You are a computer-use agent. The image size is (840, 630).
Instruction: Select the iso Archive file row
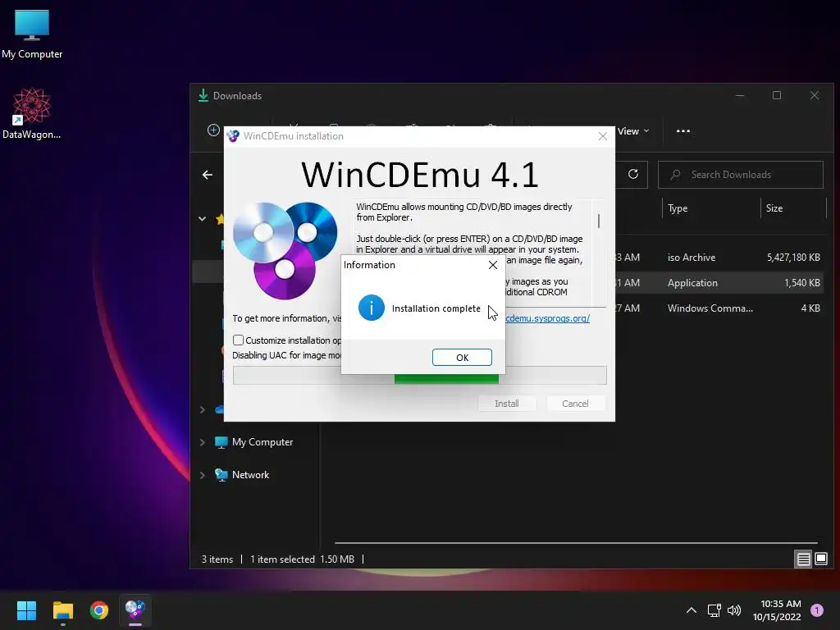point(718,257)
